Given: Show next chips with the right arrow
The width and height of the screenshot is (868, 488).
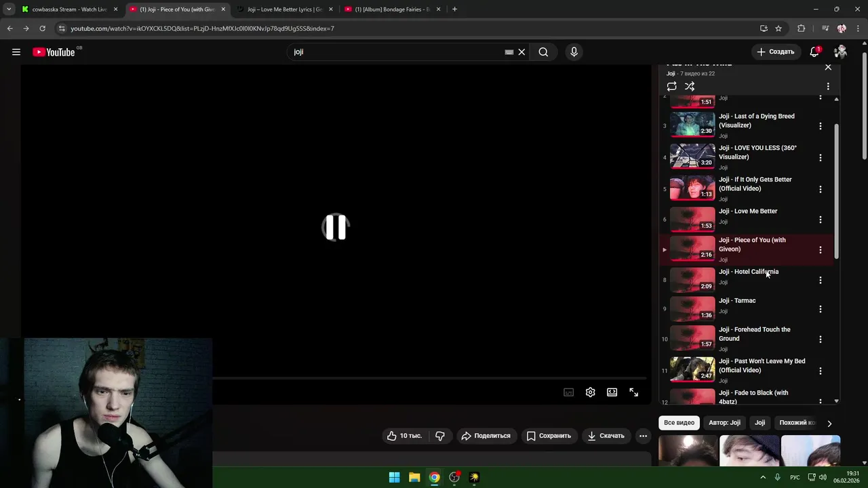Looking at the screenshot, I should (829, 424).
